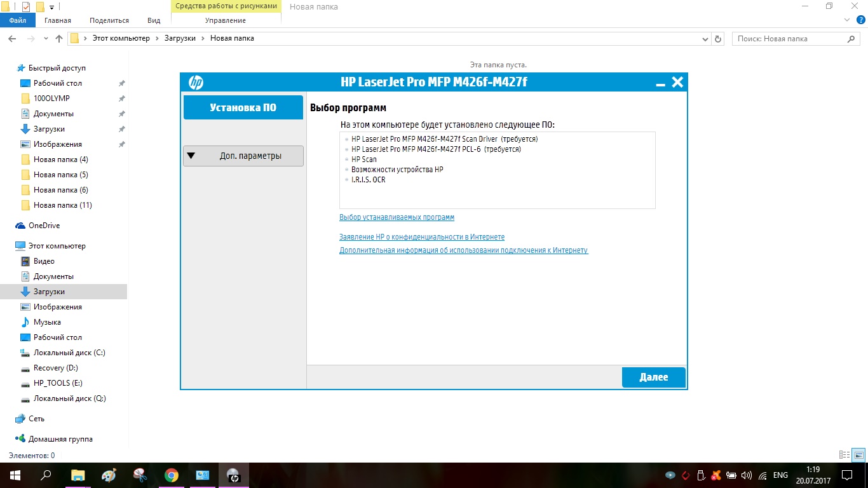Close the HP LaserJet installer window
The width and height of the screenshot is (868, 488).
pos(677,82)
